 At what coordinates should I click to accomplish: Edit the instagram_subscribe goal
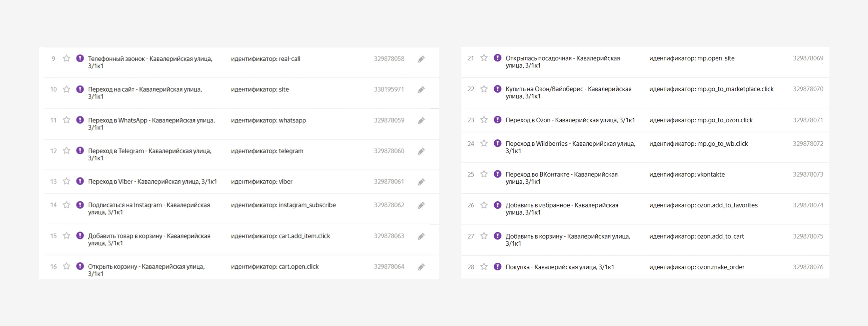[x=421, y=205]
